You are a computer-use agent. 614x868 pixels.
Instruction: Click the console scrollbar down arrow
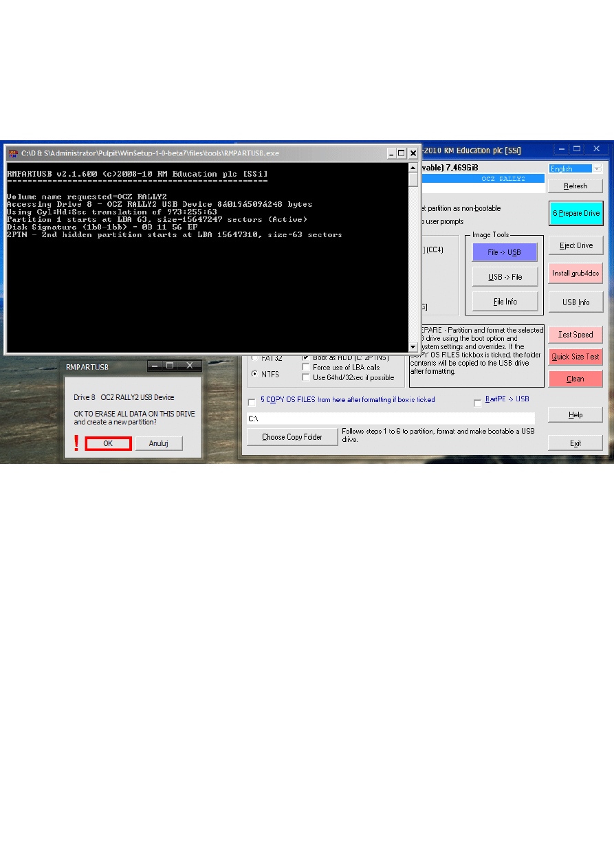pyautogui.click(x=413, y=348)
